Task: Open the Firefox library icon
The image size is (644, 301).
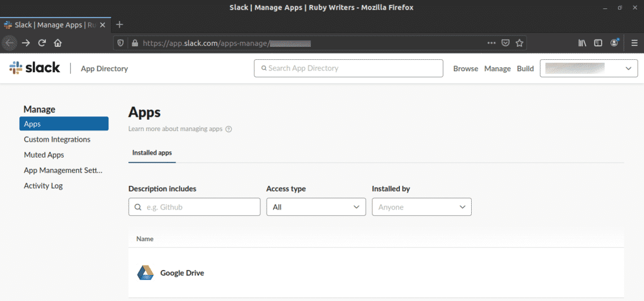Action: 582,43
